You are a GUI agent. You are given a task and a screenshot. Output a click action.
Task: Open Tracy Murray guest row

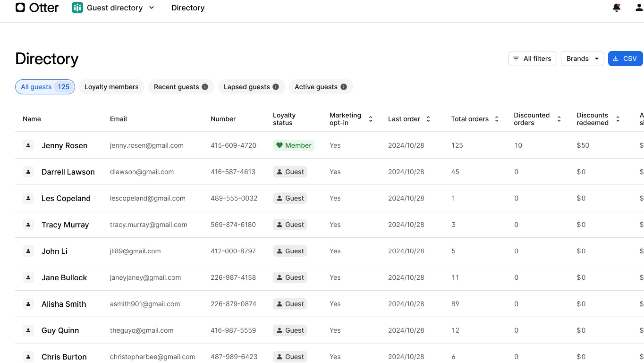(x=65, y=224)
